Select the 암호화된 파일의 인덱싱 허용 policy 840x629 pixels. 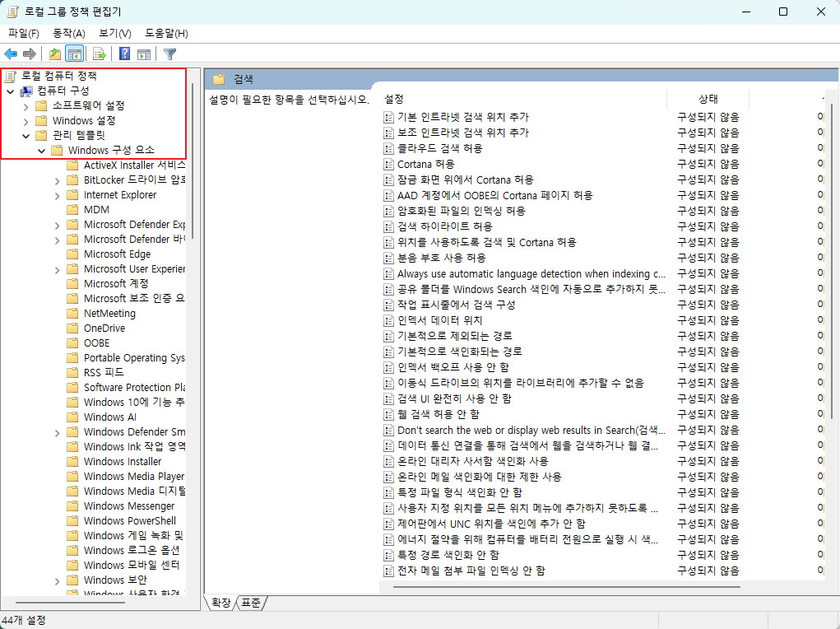462,212
